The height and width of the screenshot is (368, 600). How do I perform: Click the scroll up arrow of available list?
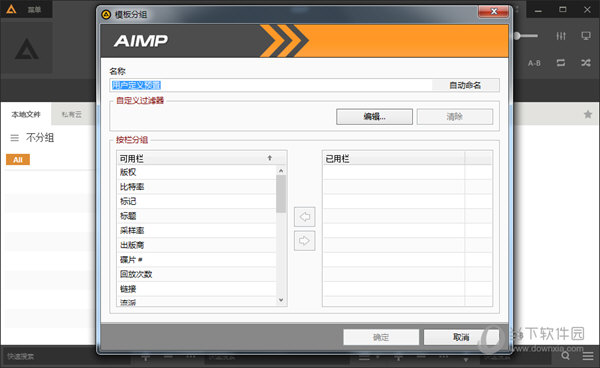point(281,171)
